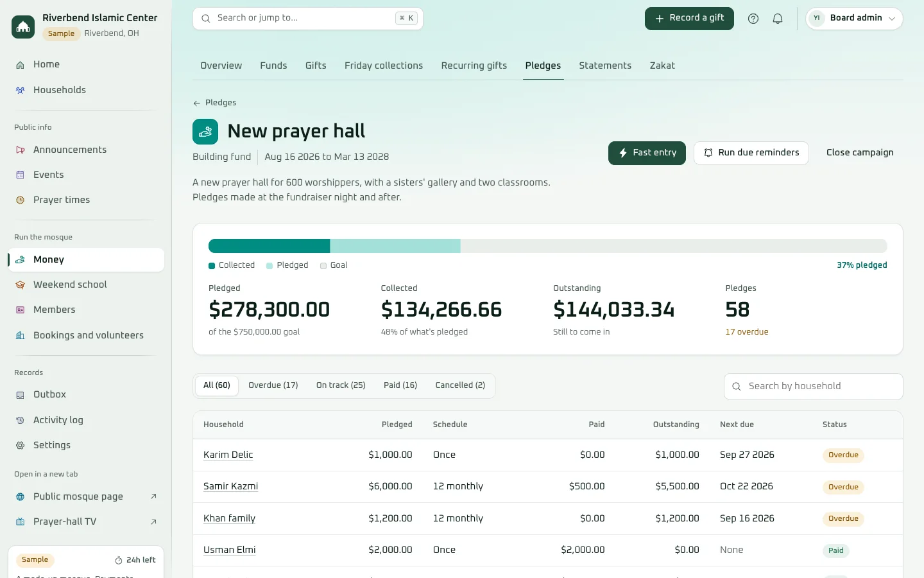This screenshot has width=924, height=578.
Task: Open the Recurring gifts tab
Action: pyautogui.click(x=474, y=66)
